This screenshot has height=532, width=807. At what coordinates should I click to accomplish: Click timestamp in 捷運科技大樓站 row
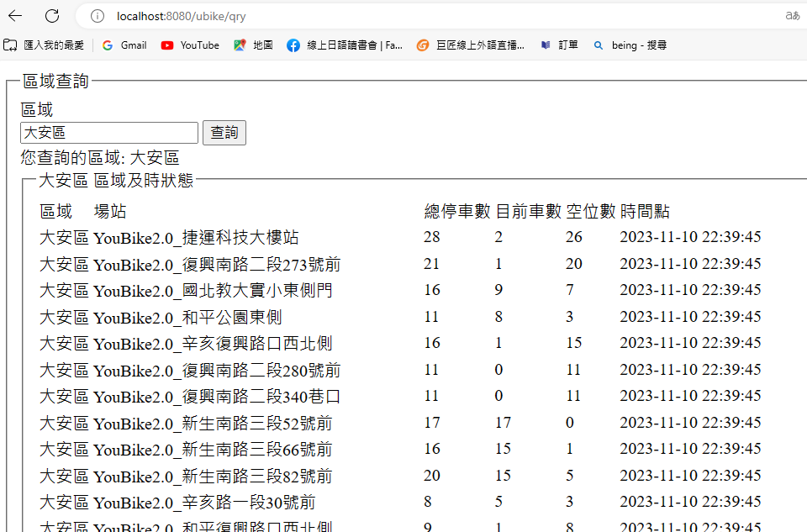(690, 237)
